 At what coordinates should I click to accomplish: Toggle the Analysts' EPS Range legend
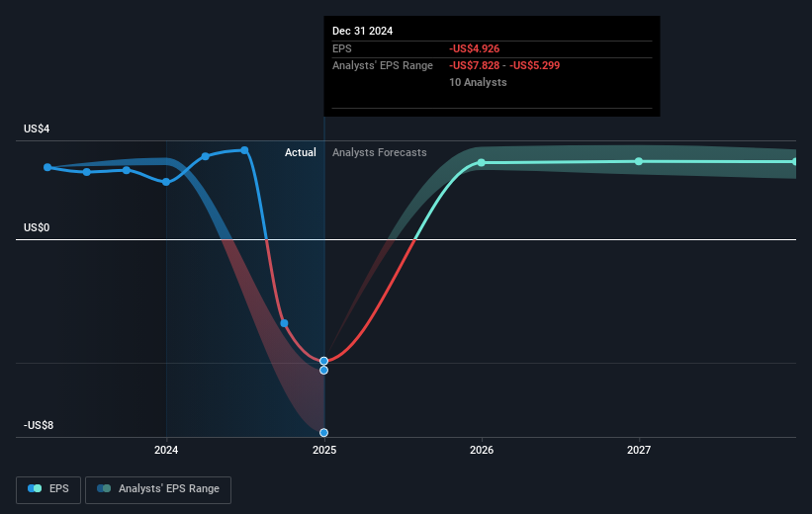coord(158,489)
